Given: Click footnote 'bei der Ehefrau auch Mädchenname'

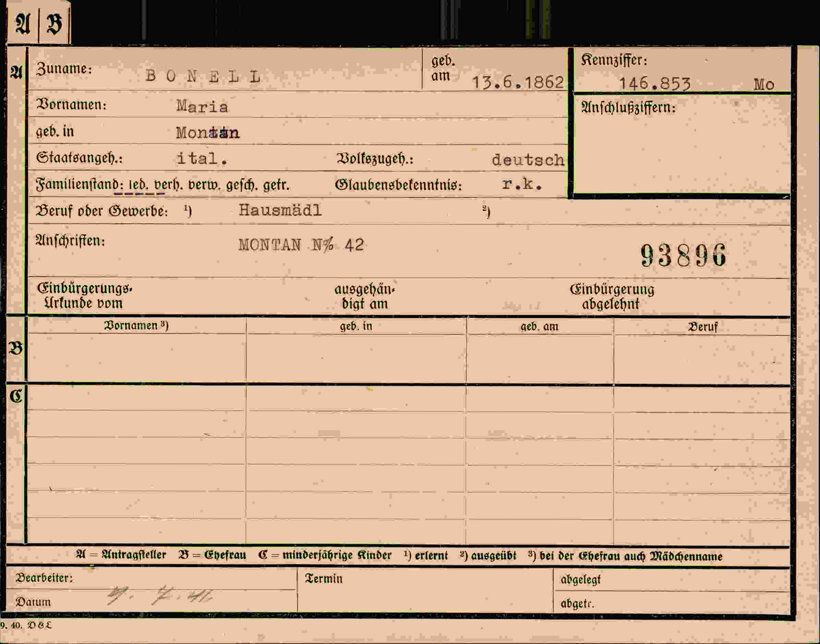Looking at the screenshot, I should coord(631,556).
